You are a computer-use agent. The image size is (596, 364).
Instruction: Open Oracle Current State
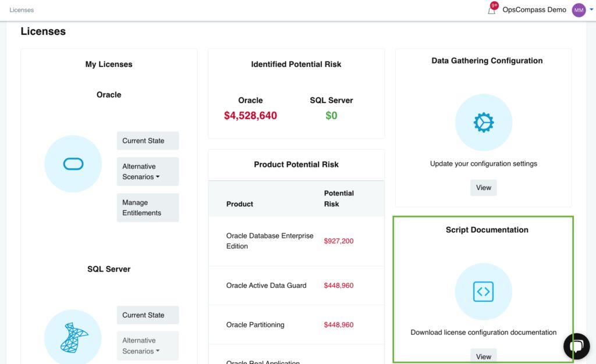click(x=147, y=141)
